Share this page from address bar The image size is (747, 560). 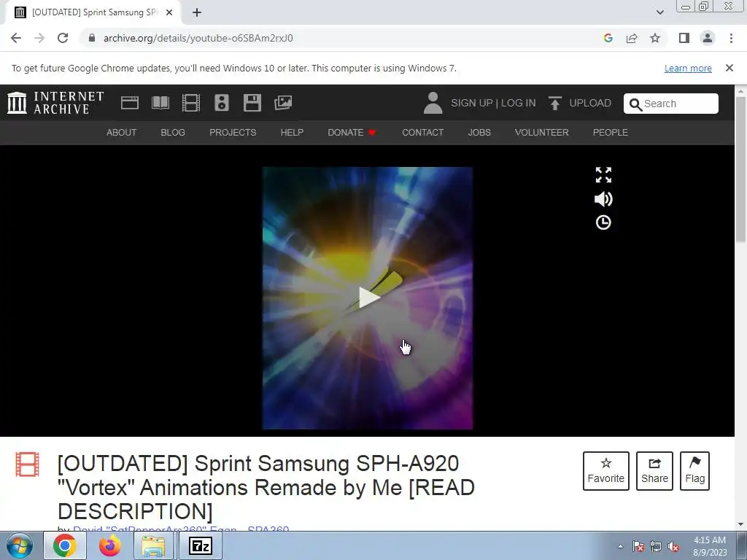pyautogui.click(x=632, y=38)
